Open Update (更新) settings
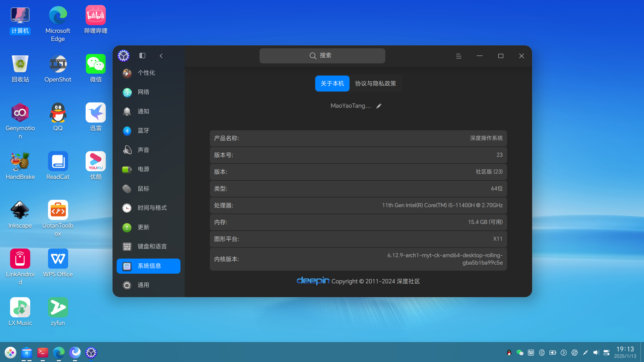This screenshot has width=644, height=362. point(148,227)
